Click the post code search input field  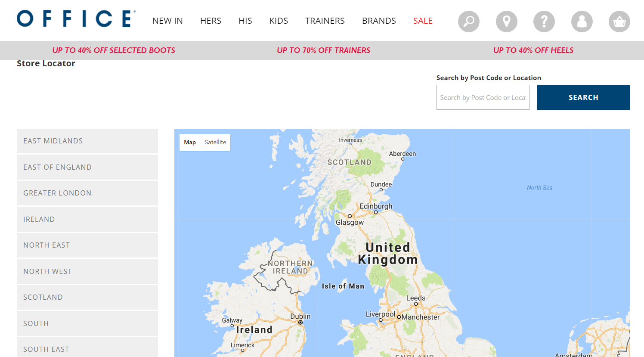click(483, 97)
